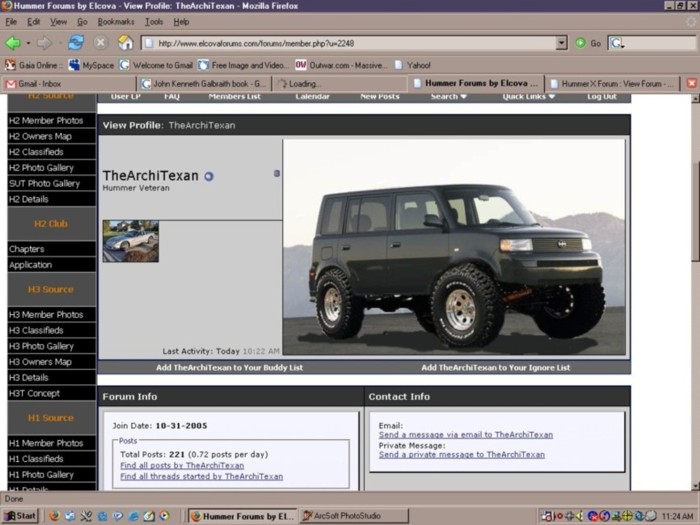
Task: Open the Google search engine icon dropdown
Action: coord(618,43)
